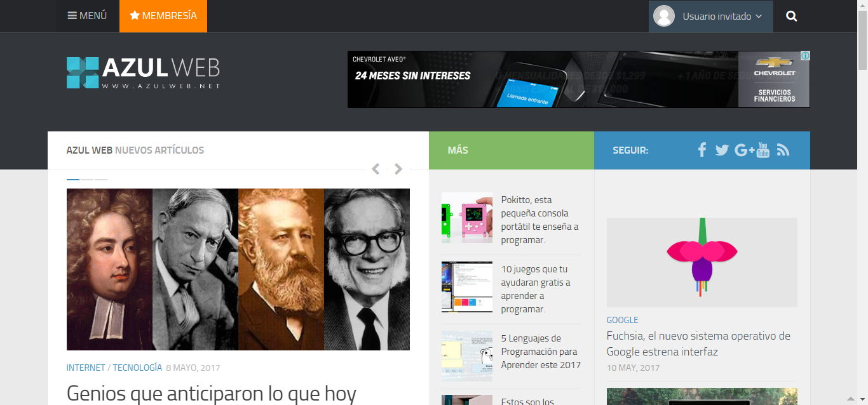
Task: Select the MÁS section tab
Action: (458, 150)
